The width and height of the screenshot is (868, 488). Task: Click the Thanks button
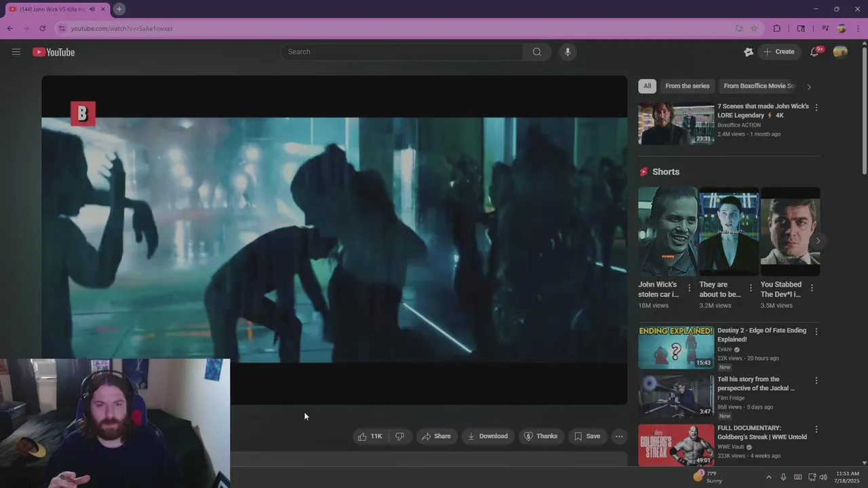tap(541, 436)
